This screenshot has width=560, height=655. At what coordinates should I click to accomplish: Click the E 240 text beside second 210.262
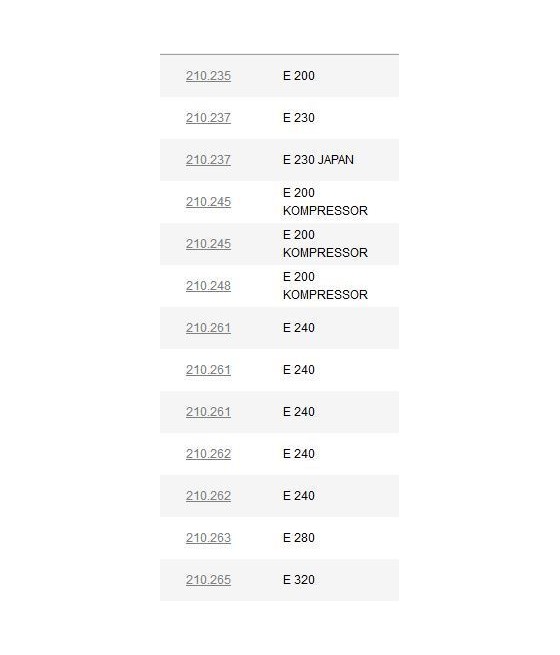(299, 496)
